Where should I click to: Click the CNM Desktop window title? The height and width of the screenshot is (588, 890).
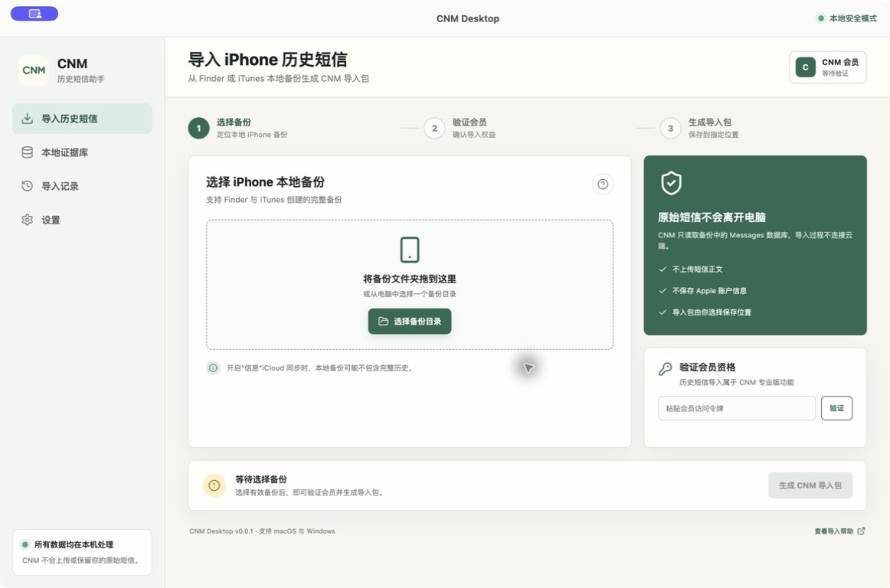468,18
